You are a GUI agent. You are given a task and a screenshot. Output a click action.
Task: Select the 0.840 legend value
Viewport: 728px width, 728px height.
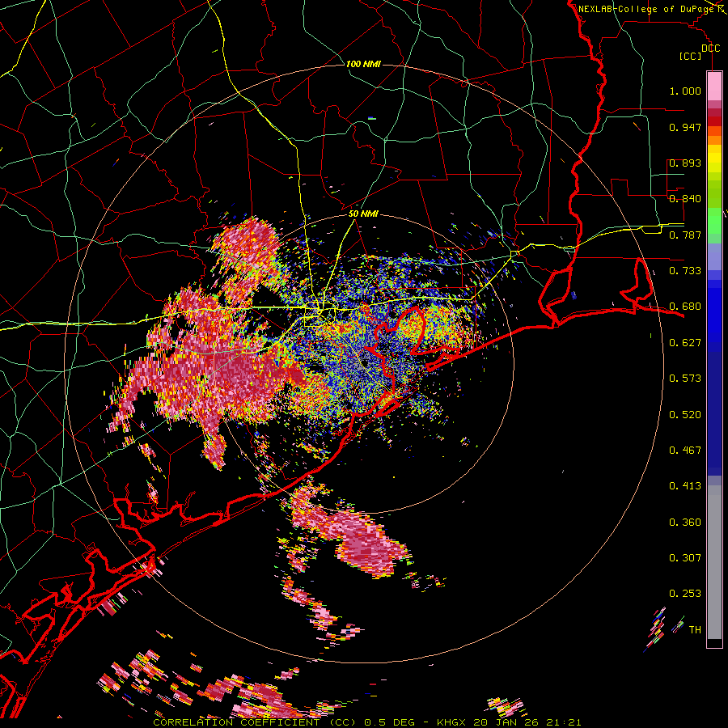(685, 199)
